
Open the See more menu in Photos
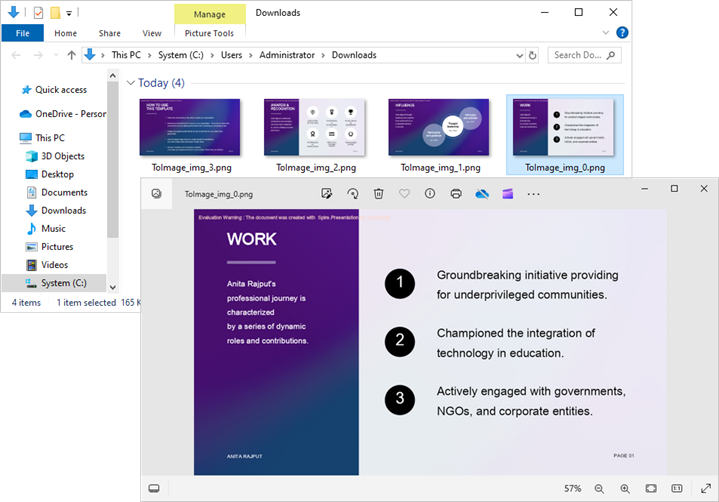click(533, 194)
